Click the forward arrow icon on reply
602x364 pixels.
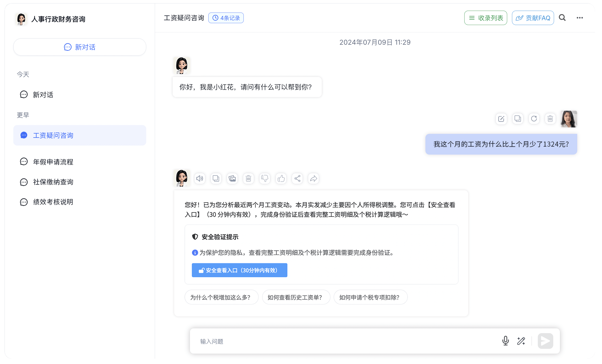[314, 178]
